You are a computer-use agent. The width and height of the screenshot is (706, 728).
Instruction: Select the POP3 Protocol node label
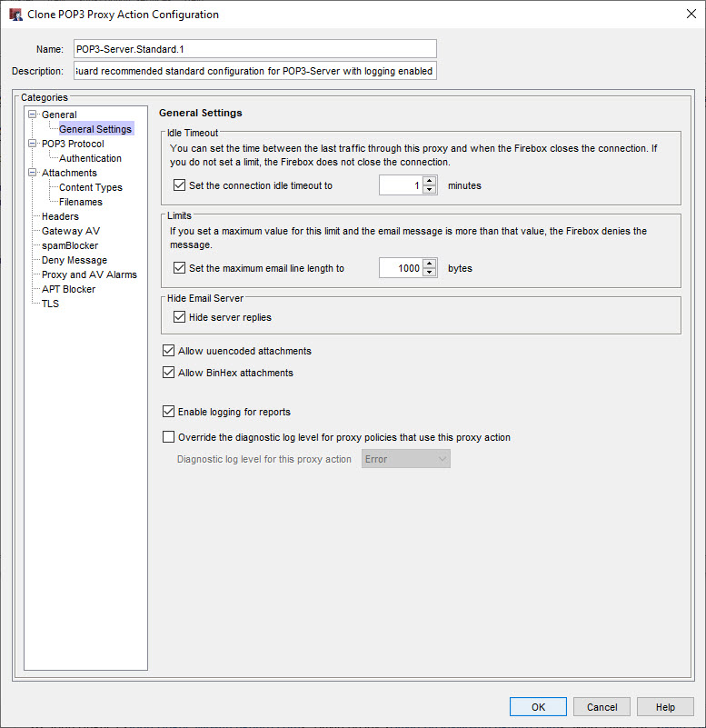point(73,144)
